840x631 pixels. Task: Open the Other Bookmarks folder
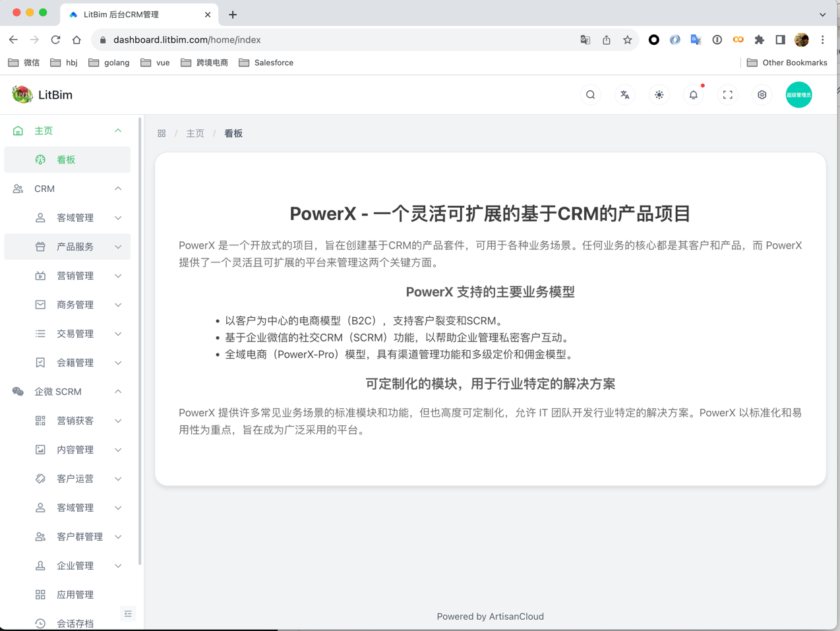pos(787,63)
